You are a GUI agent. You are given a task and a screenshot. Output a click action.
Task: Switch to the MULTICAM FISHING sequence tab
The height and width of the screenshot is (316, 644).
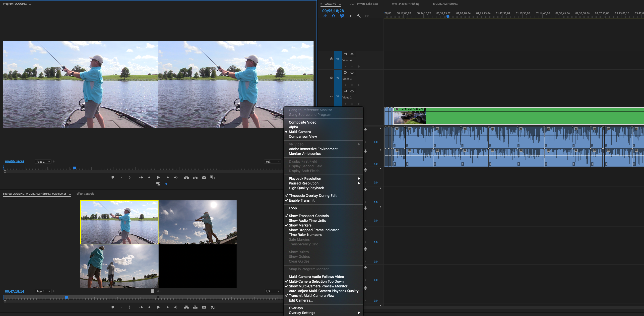tap(445, 4)
